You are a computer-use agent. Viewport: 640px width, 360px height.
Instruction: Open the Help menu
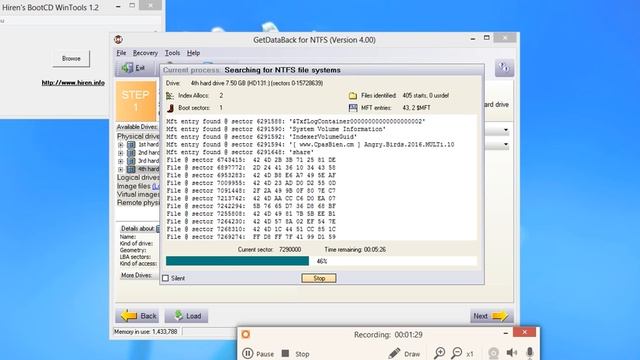pyautogui.click(x=193, y=53)
